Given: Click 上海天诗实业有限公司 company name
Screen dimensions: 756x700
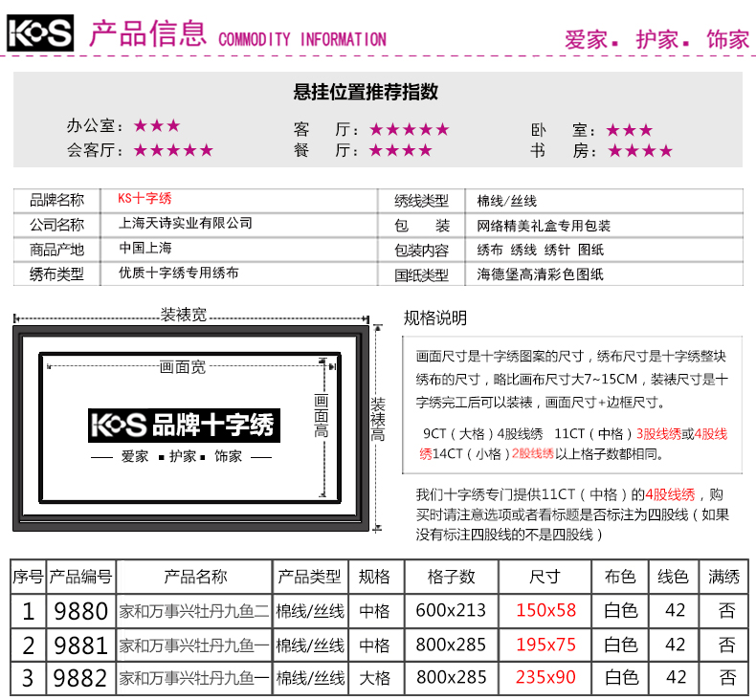Looking at the screenshot, I should click(x=186, y=223).
